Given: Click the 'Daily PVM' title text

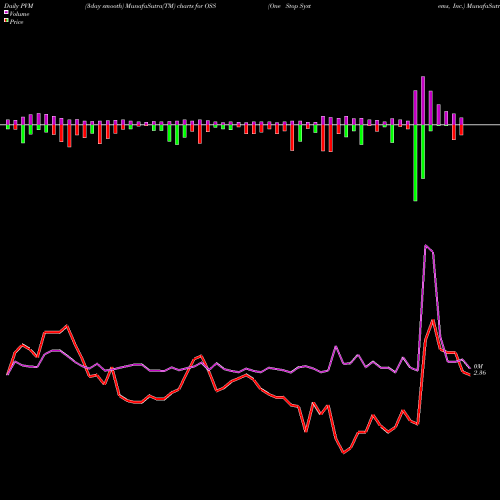Looking at the screenshot, I should tap(20, 6).
